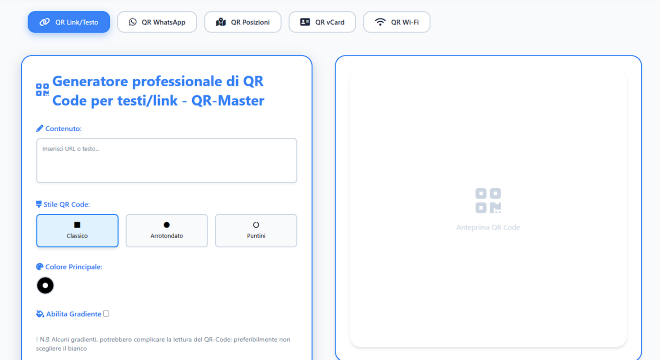Click the brush icon by Stile QR Code
Screen dimensions: 660x360
39,204
